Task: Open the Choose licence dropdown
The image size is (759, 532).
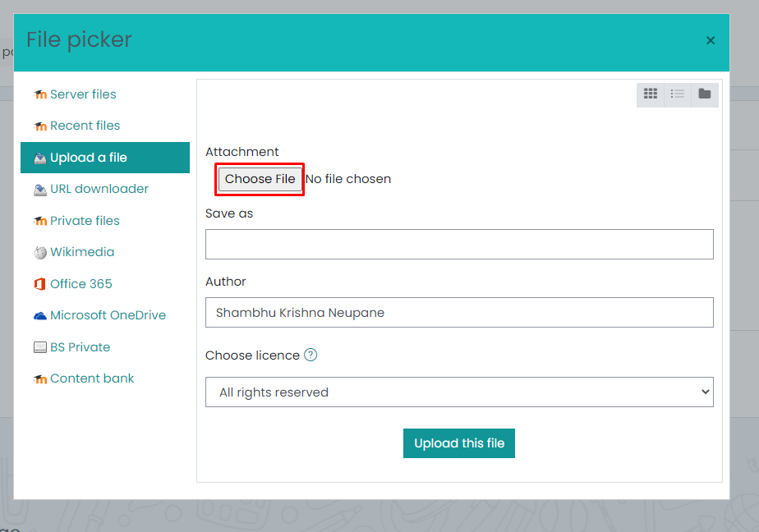Action: [x=459, y=392]
